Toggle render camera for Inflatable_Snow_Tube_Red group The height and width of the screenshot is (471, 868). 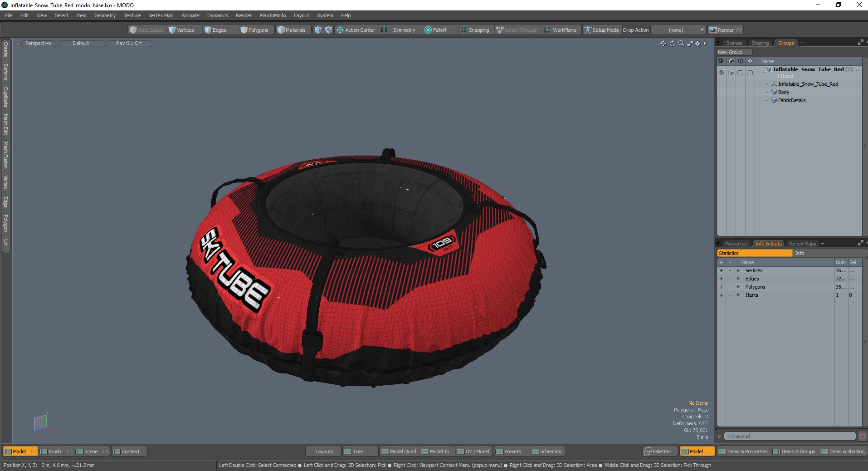731,73
